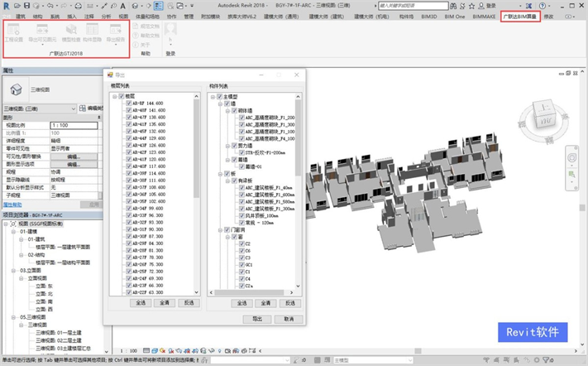Click 反选 under the floor list
Image resolution: width=588 pixels, height=366 pixels.
click(x=189, y=303)
